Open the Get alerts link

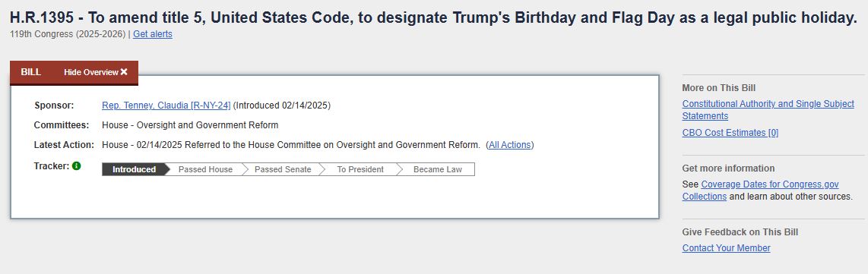click(152, 34)
